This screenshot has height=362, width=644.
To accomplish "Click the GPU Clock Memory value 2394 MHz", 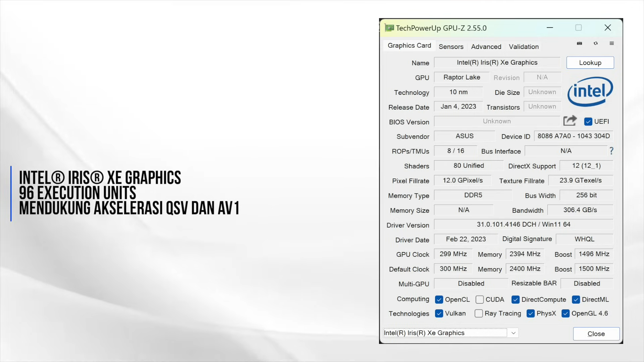I will click(525, 254).
